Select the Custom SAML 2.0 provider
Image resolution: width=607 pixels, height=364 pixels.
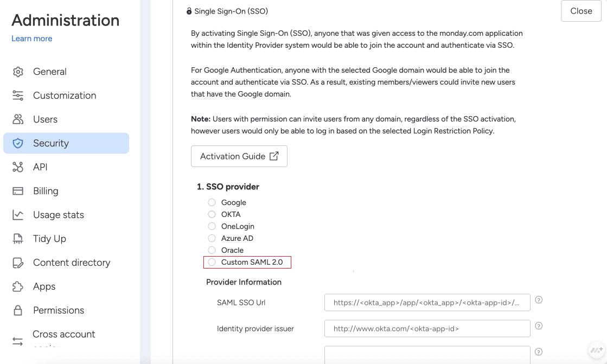212,262
